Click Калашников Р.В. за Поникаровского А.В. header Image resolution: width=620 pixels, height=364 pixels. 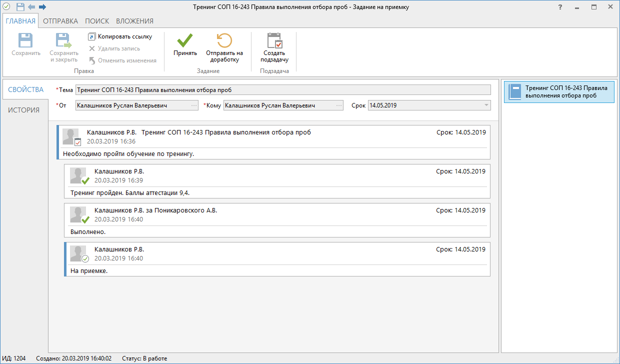pyautogui.click(x=156, y=210)
